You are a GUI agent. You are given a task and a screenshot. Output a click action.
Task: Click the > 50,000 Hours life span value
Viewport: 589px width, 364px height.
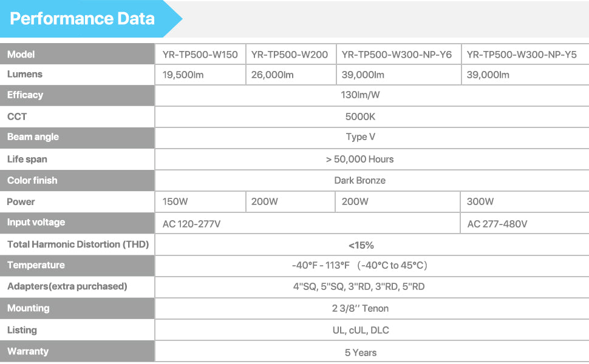pos(360,159)
